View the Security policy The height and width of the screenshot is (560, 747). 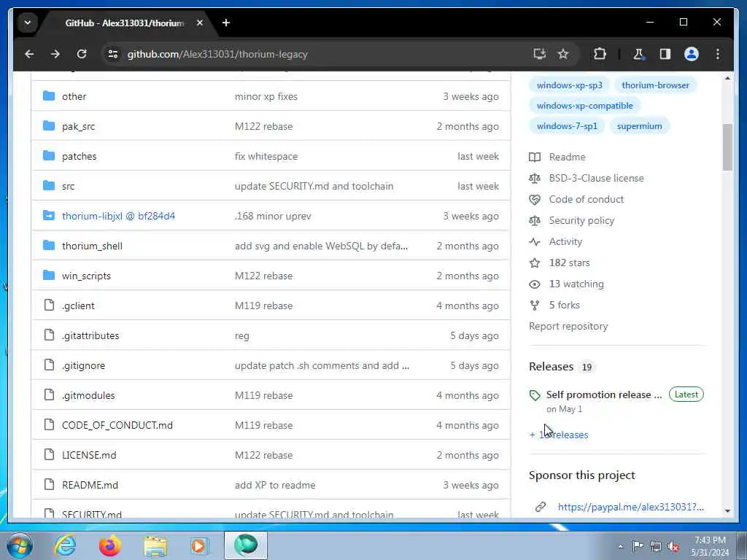click(581, 220)
